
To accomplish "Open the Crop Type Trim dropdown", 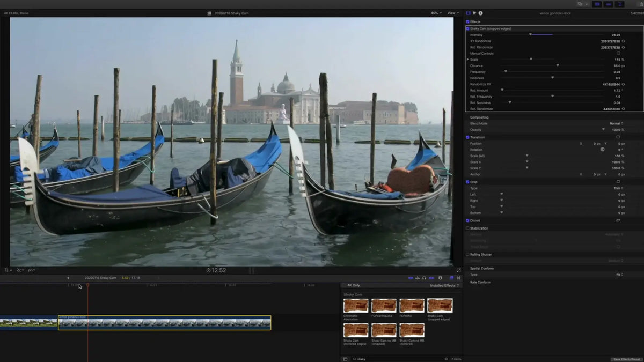I will coord(618,188).
